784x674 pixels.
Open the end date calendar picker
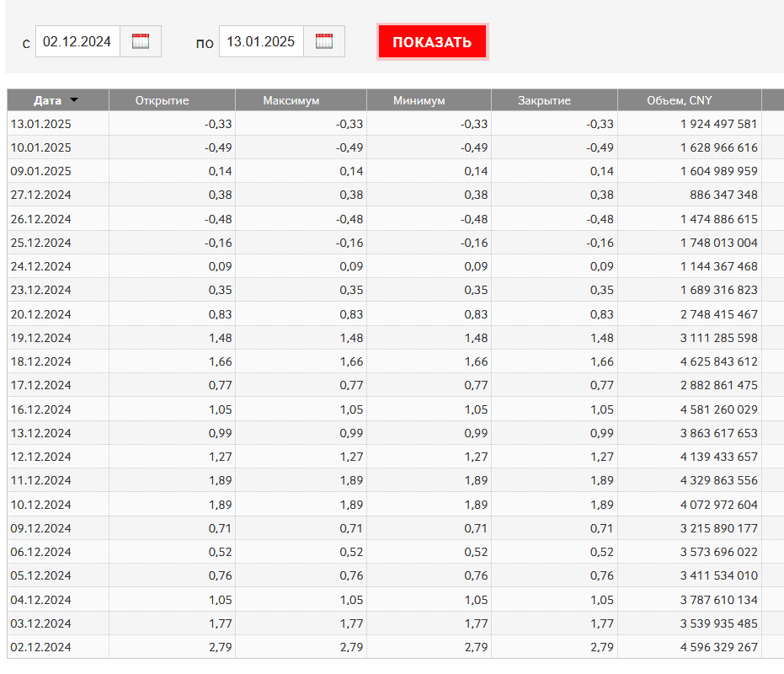pyautogui.click(x=324, y=41)
